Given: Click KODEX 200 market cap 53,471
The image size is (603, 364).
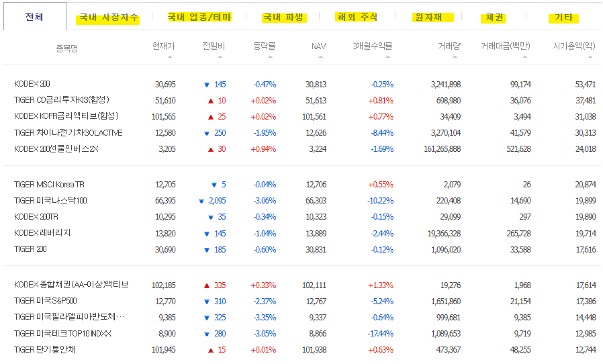Looking at the screenshot, I should (586, 84).
